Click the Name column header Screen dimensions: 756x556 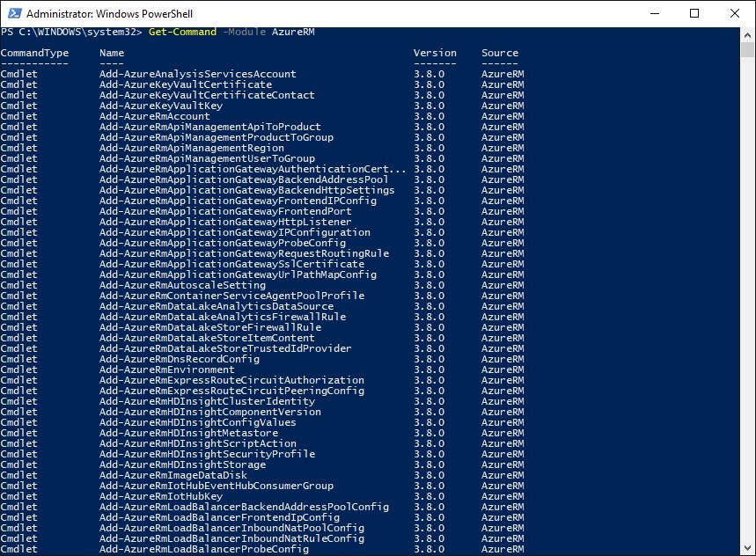click(x=112, y=53)
